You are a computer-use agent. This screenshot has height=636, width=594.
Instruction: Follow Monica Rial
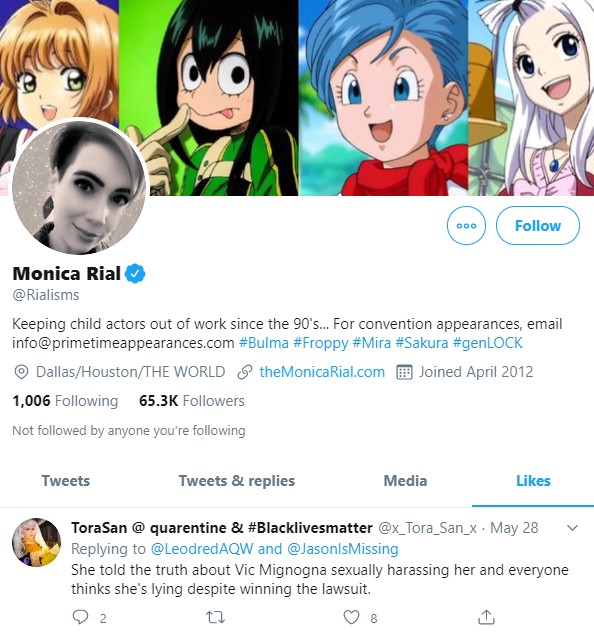[x=538, y=226]
